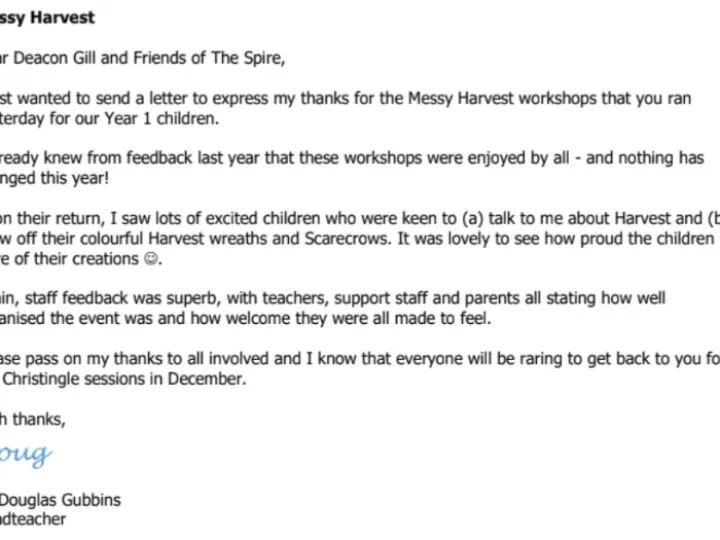Click the 'thanks,' closing line above signature
720x540 pixels.
[x=39, y=420]
